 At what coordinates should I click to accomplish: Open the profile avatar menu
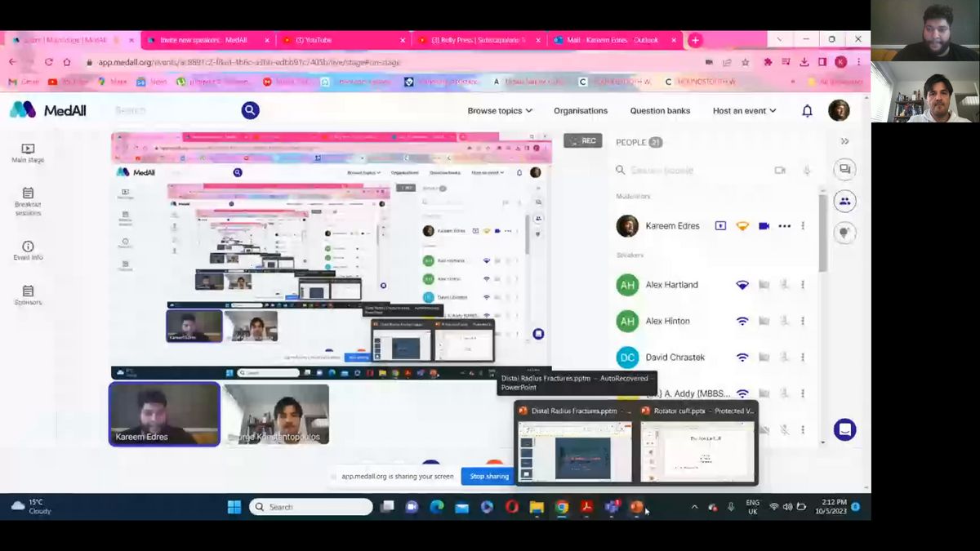pos(839,110)
